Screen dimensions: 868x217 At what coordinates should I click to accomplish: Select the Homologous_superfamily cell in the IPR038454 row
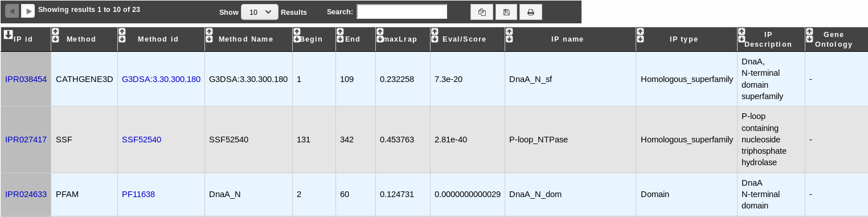(x=686, y=79)
